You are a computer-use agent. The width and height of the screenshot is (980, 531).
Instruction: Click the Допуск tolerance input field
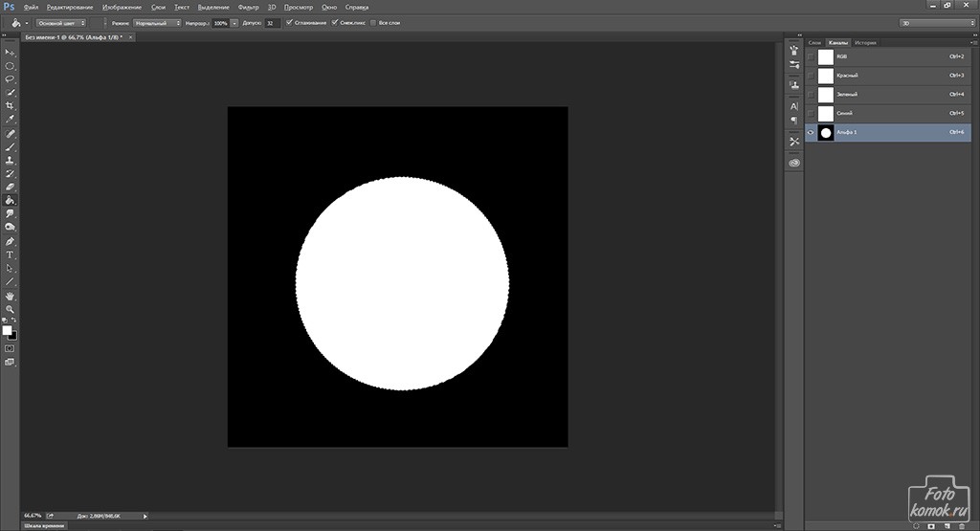[x=272, y=22]
